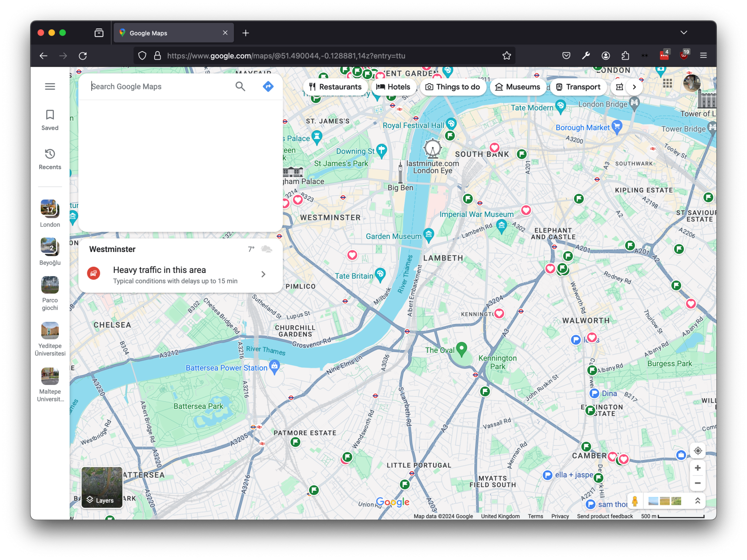The image size is (747, 560).
Task: Switch to the Google Maps browser tab
Action: coord(174,33)
